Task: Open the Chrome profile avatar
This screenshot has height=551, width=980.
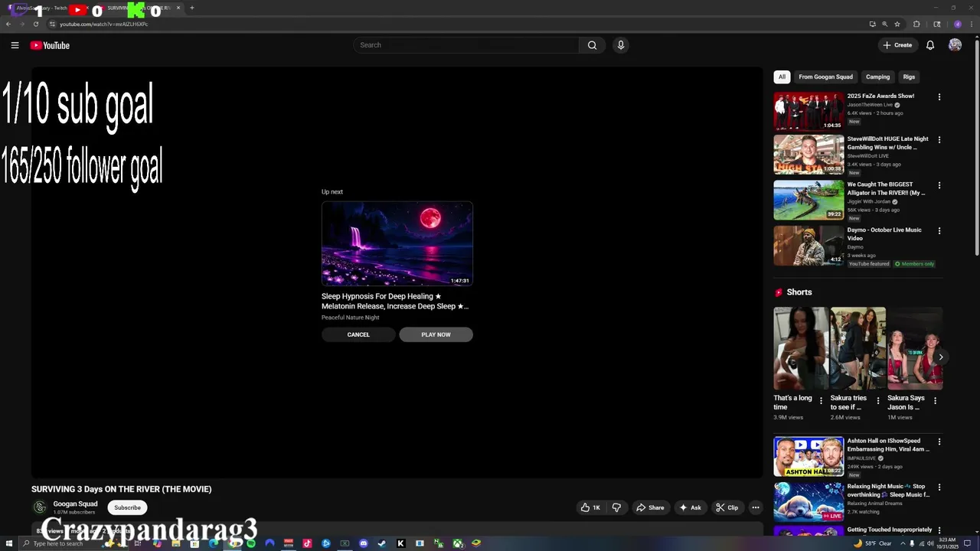Action: [x=957, y=24]
